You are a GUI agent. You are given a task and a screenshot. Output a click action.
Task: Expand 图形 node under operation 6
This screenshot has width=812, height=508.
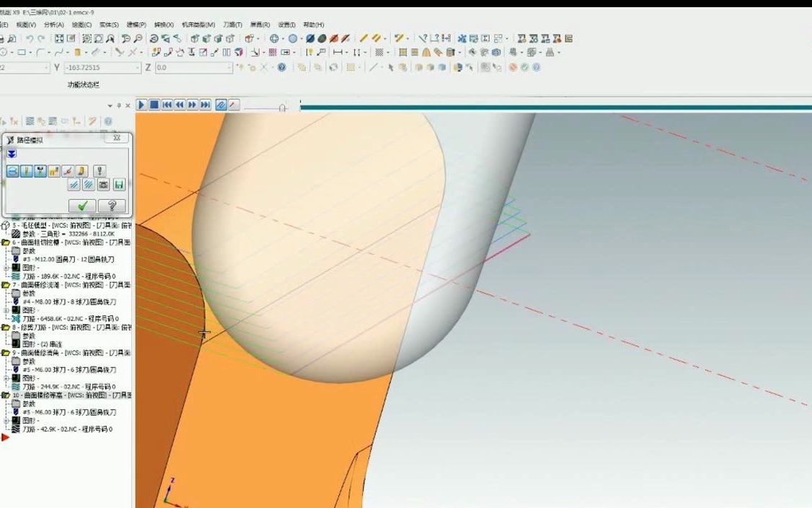pyautogui.click(x=6, y=268)
